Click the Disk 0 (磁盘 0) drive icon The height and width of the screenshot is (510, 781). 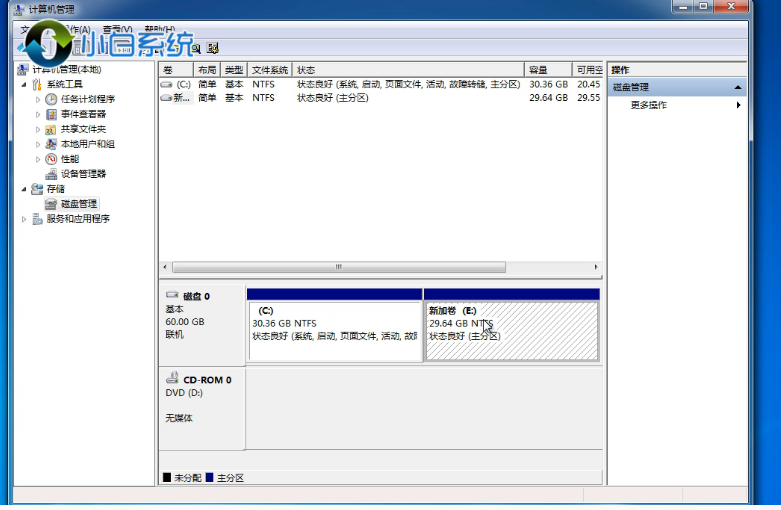172,296
